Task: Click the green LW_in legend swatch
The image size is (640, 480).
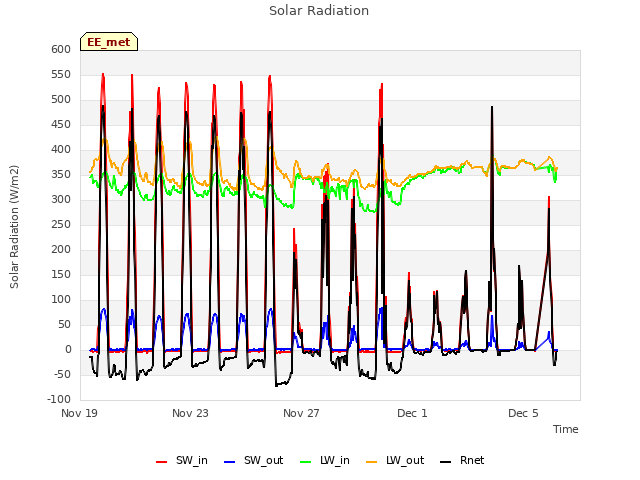Action: pos(306,462)
